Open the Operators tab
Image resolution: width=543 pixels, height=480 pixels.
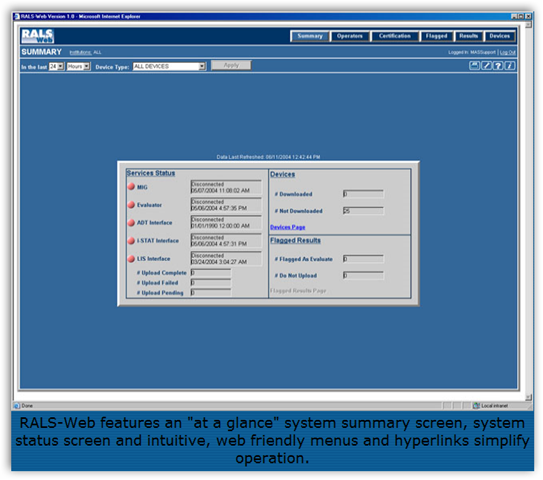click(350, 36)
